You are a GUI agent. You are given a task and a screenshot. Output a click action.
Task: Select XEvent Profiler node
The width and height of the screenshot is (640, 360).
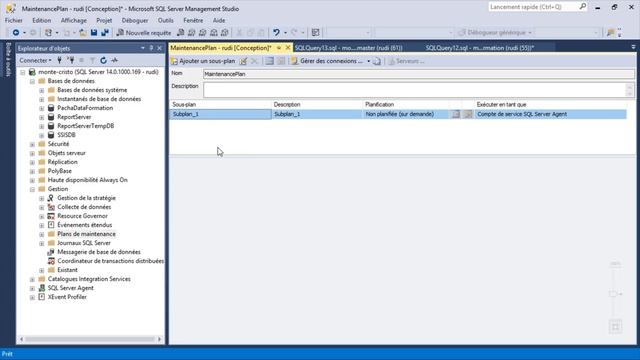point(67,297)
